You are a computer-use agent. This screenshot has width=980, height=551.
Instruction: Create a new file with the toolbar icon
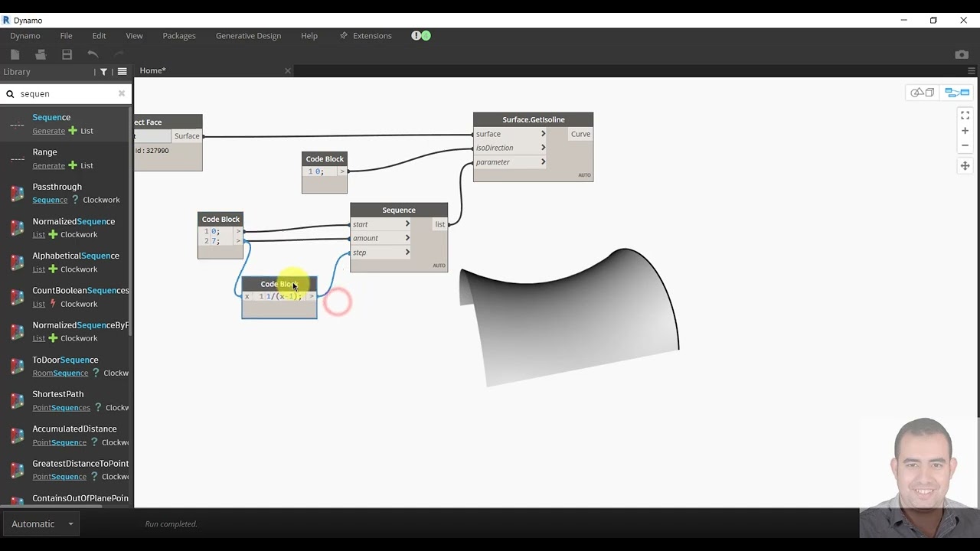click(x=15, y=54)
